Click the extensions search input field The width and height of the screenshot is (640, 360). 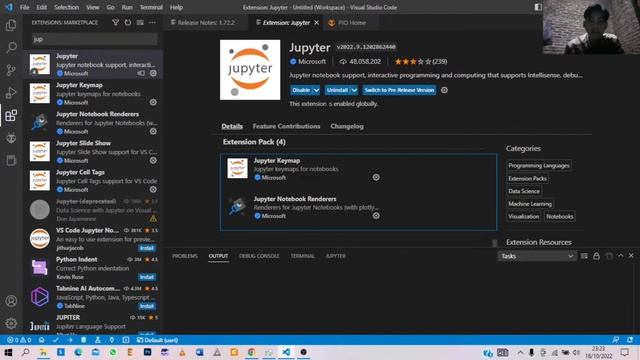click(94, 39)
